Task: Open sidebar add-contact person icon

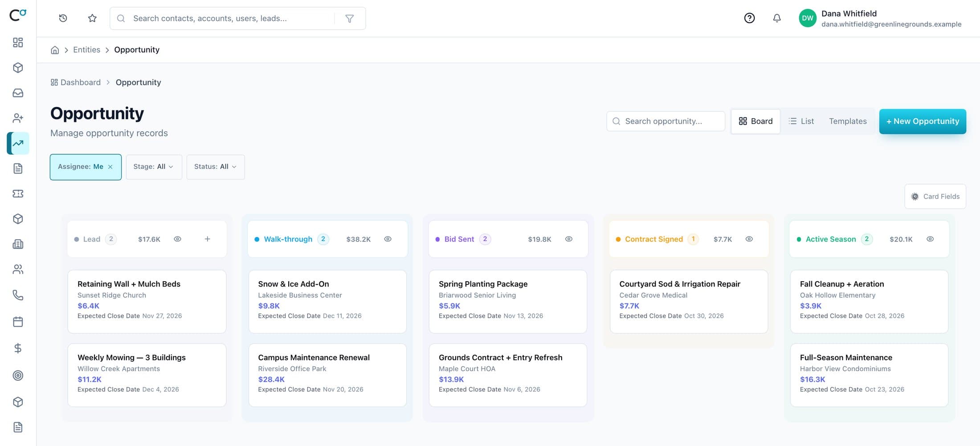Action: pos(18,118)
